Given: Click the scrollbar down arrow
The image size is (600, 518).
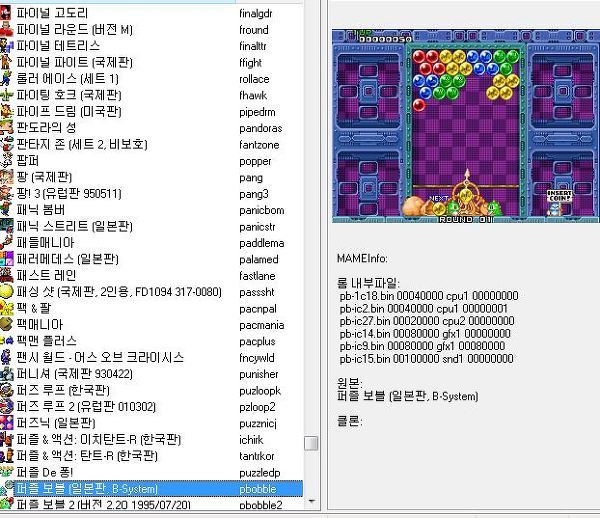Looking at the screenshot, I should click(x=312, y=501).
